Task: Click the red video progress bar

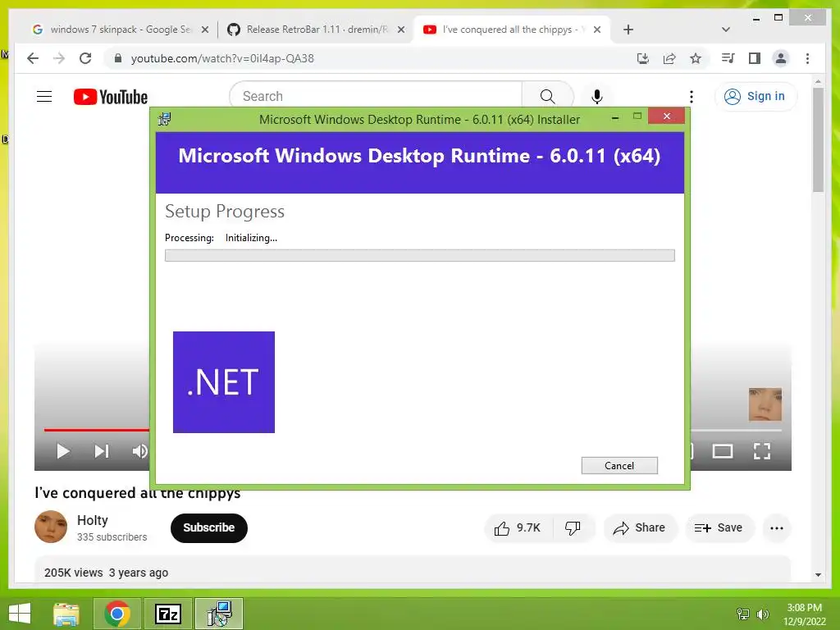Action: (97, 430)
